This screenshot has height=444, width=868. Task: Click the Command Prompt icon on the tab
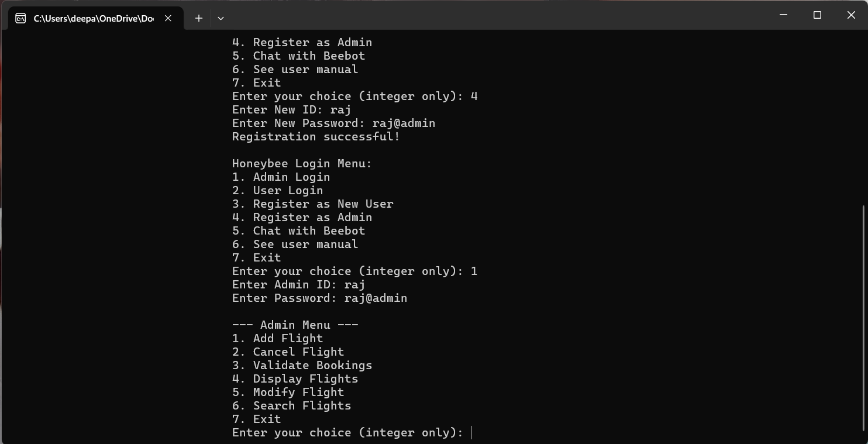(22, 18)
